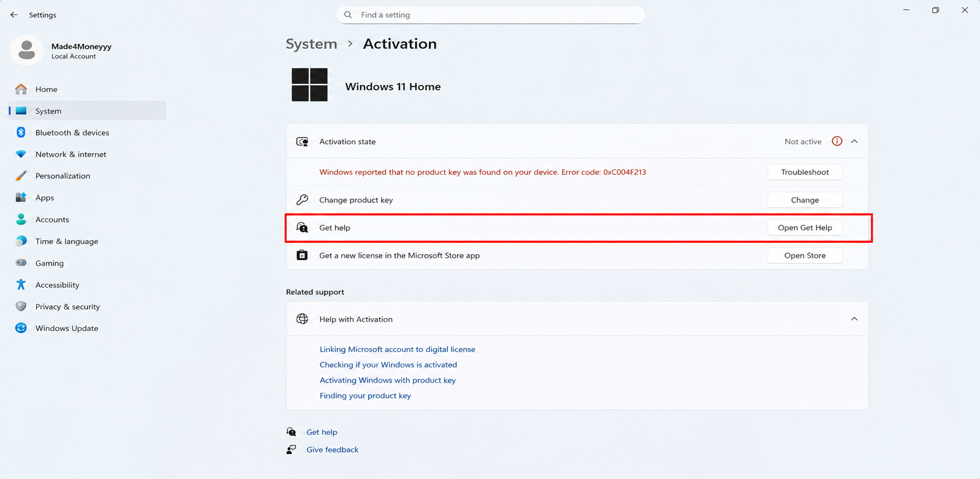The width and height of the screenshot is (980, 479).
Task: Click the Open Store button
Action: [805, 255]
